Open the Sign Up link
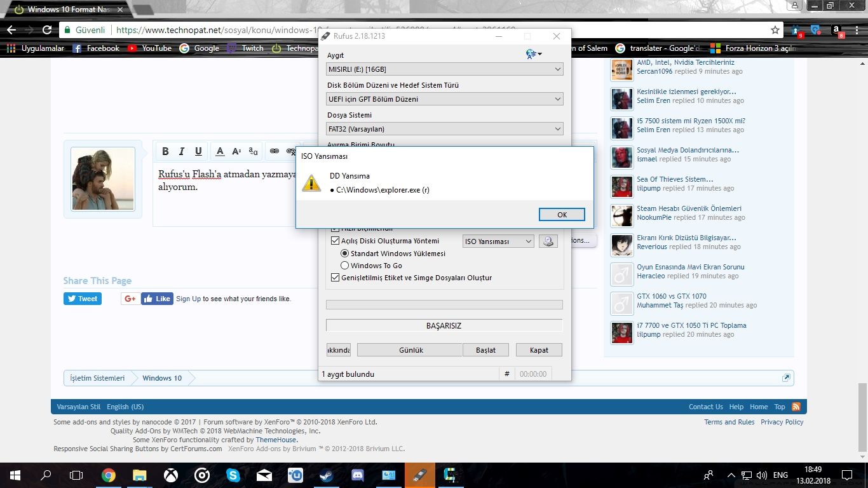The image size is (868, 488). (188, 299)
